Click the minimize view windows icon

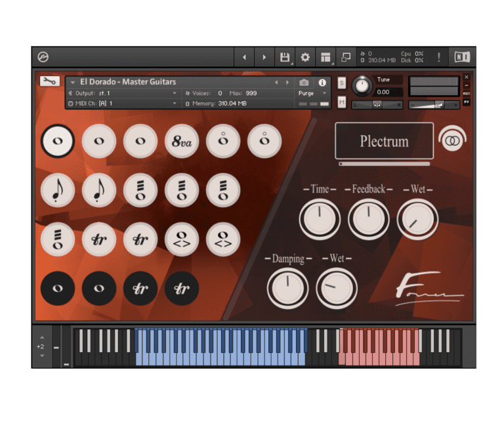(346, 57)
